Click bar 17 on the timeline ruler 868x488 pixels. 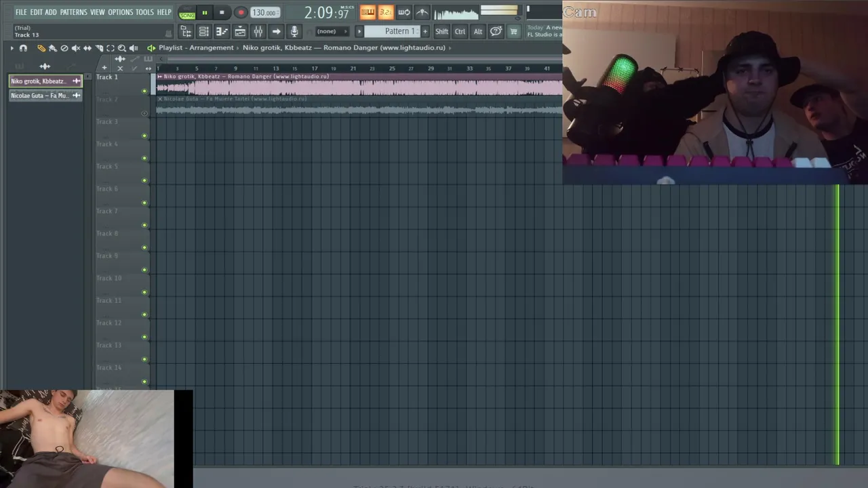tap(314, 68)
